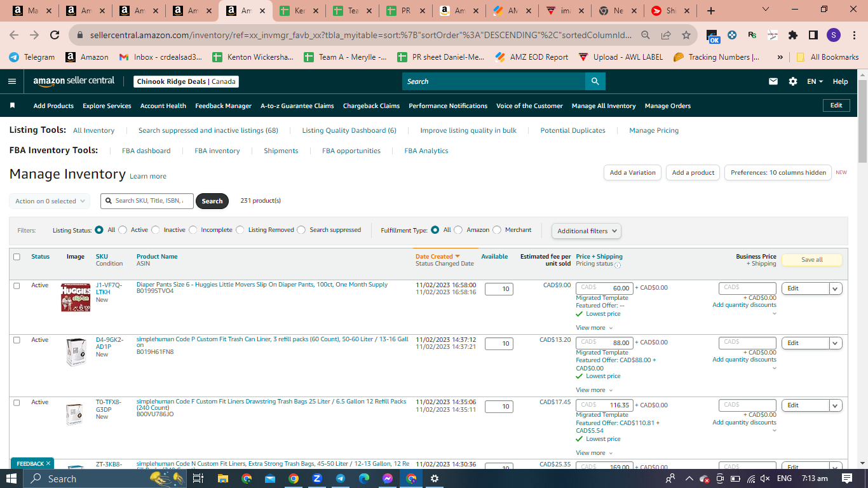This screenshot has width=868, height=488.
Task: Select the Inactive listing status radio button
Action: tap(156, 230)
